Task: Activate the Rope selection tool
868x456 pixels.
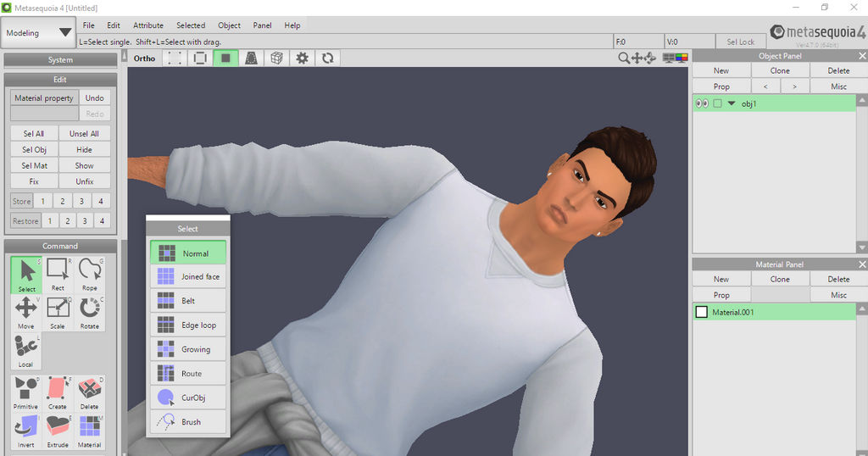Action: [x=89, y=275]
